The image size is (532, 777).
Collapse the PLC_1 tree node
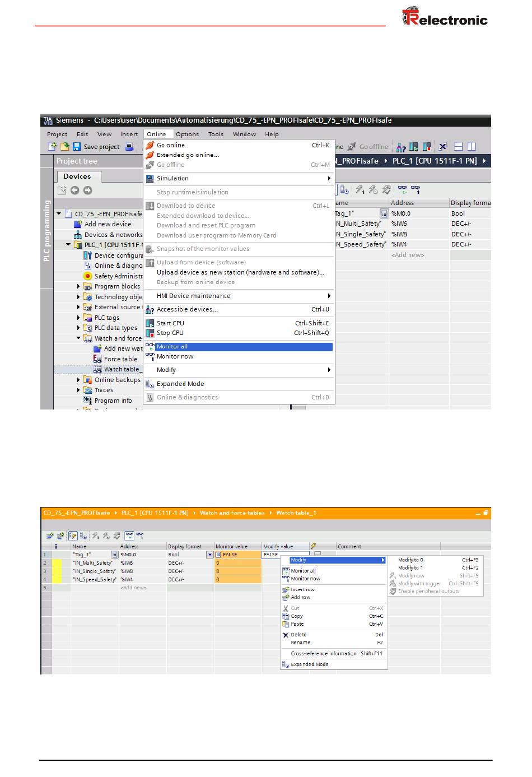click(x=68, y=245)
